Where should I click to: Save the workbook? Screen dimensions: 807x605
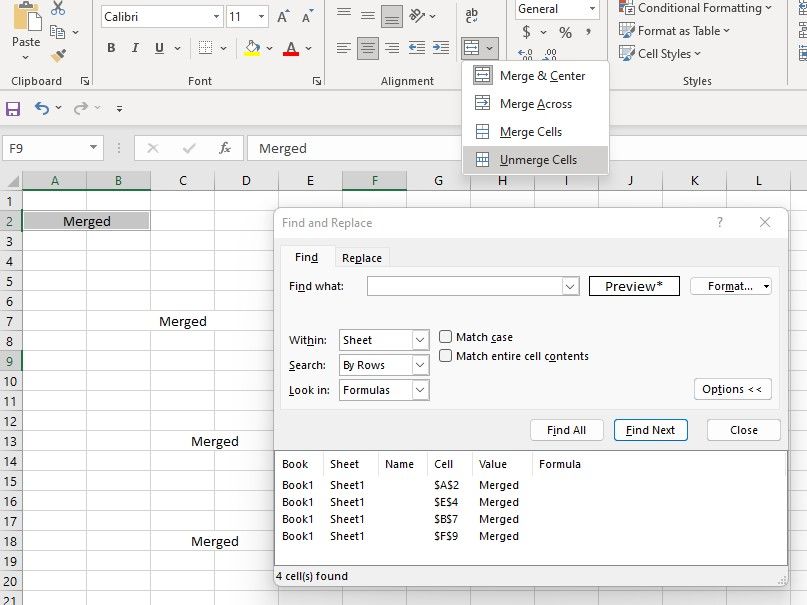tap(13, 109)
